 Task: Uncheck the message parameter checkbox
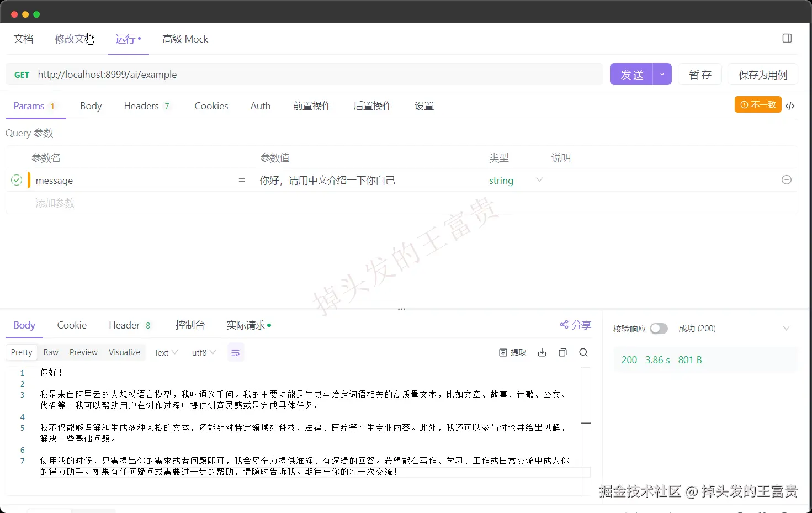(17, 180)
